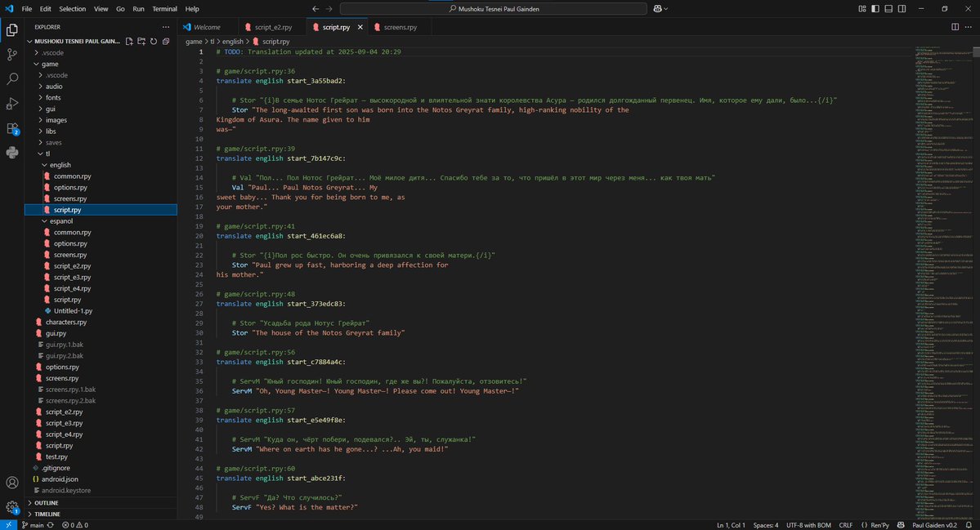This screenshot has width=980, height=530.
Task: Open Customize Layout options
Action: [x=861, y=9]
